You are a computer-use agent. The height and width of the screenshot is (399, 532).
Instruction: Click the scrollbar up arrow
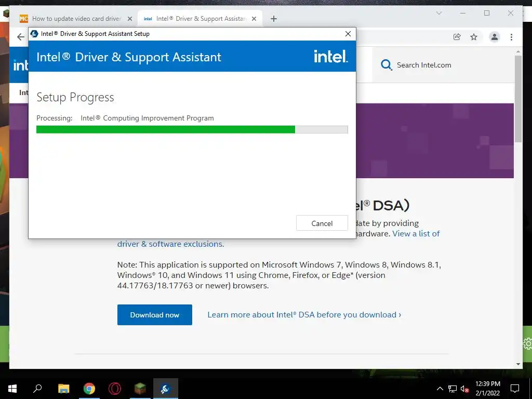pyautogui.click(x=518, y=52)
